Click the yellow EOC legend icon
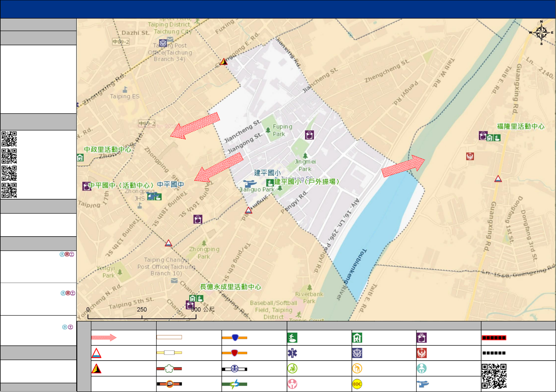This screenshot has width=556, height=392. tap(357, 384)
